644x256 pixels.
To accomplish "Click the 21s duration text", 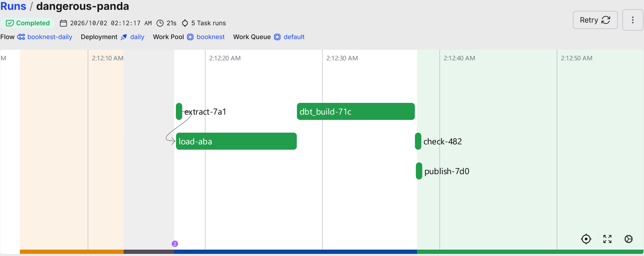I will [x=171, y=23].
